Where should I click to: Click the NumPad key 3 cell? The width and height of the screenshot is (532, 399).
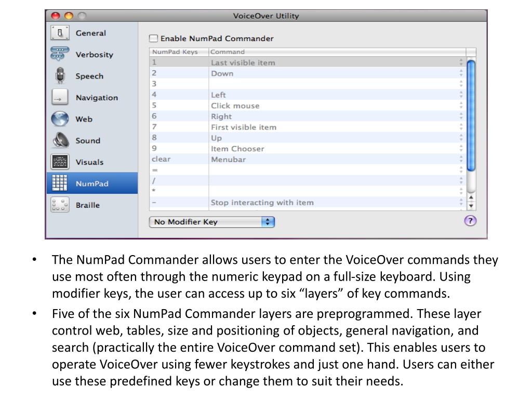(179, 84)
